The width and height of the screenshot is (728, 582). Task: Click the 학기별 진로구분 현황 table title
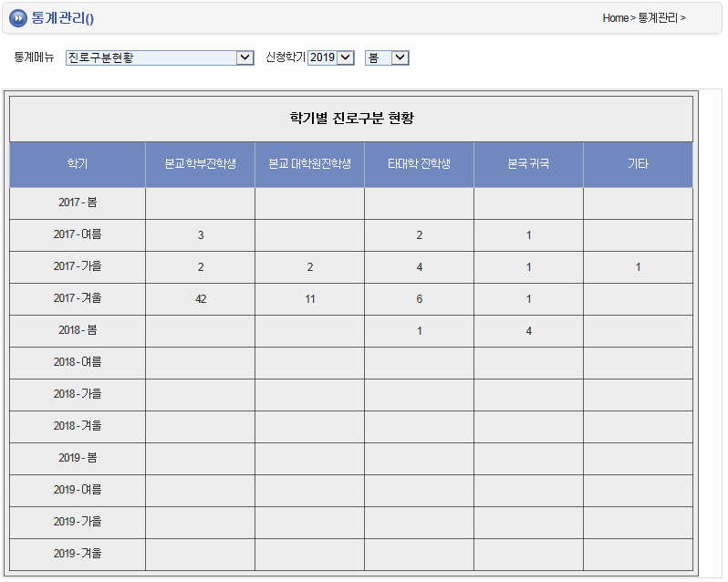(x=351, y=119)
